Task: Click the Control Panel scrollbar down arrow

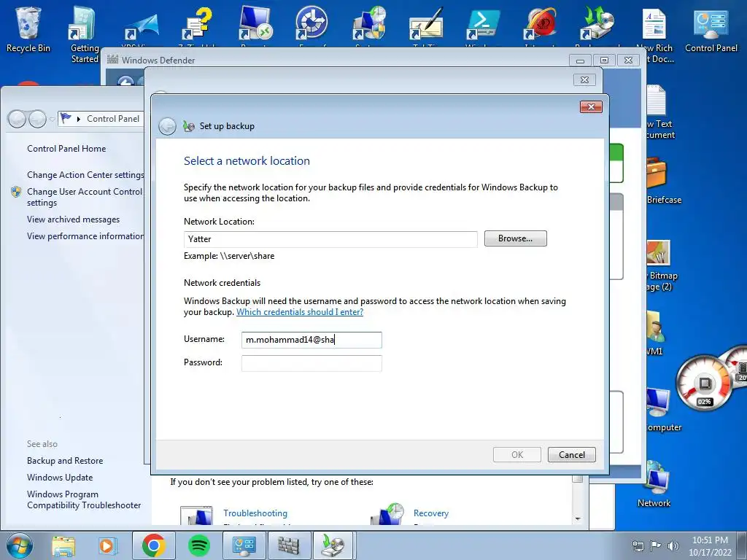Action: coord(578,518)
